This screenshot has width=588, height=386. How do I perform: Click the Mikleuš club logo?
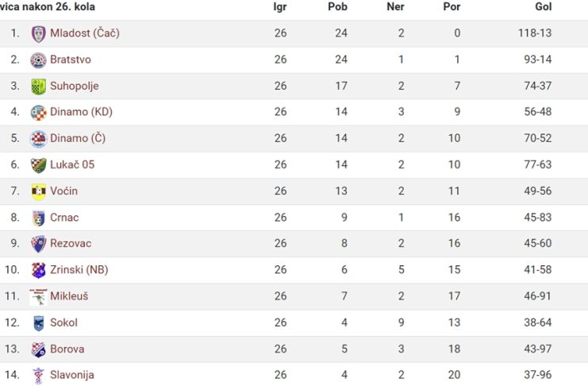38,297
